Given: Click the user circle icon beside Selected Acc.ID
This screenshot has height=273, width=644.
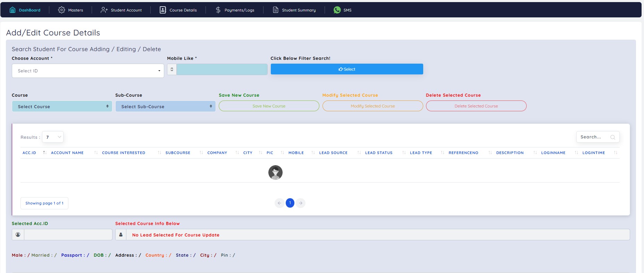Looking at the screenshot, I should point(18,235).
